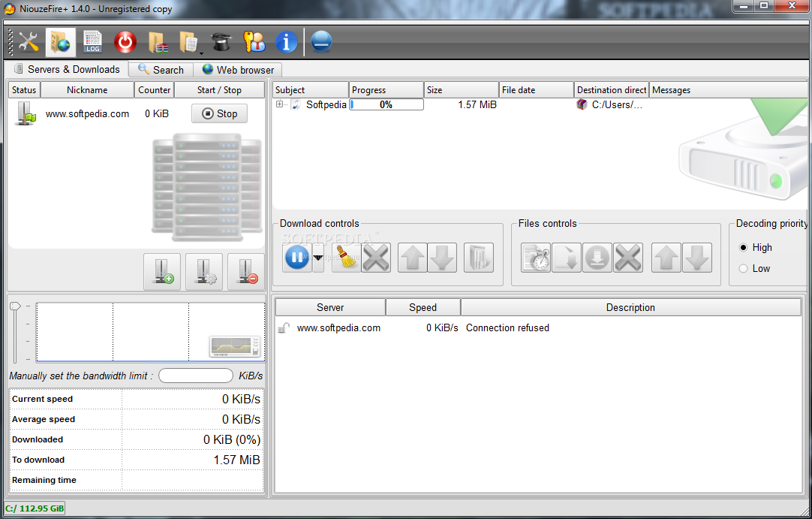Screen dimensions: 812x519
Task: Click the bandwidth limit input field
Action: click(196, 376)
